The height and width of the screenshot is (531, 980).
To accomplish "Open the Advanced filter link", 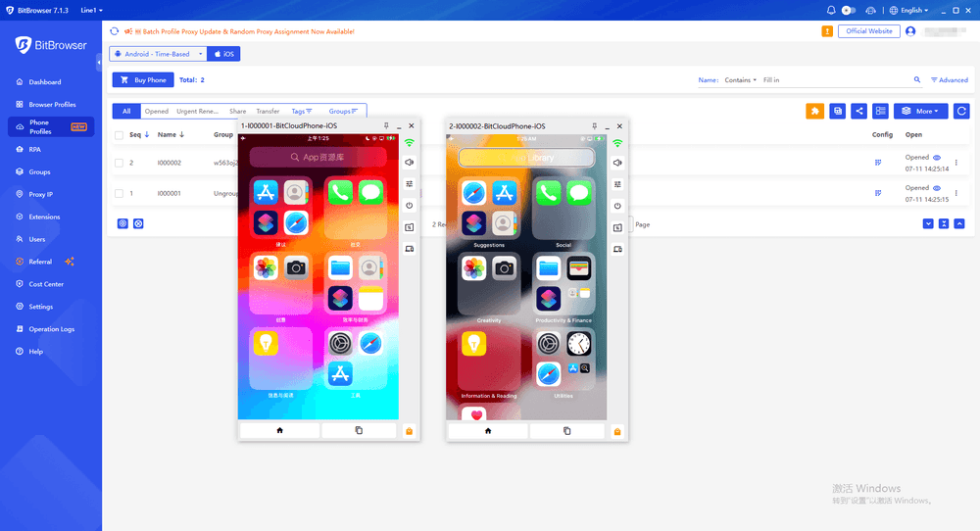I will pyautogui.click(x=950, y=80).
